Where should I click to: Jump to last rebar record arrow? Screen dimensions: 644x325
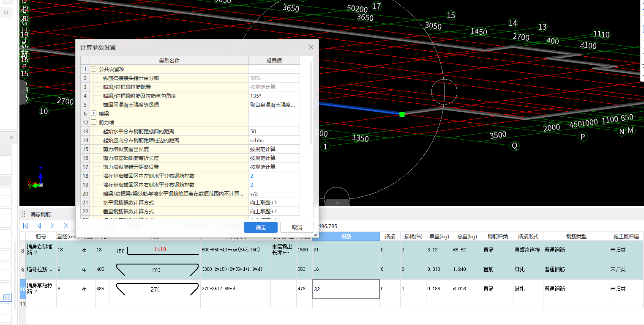[66, 226]
